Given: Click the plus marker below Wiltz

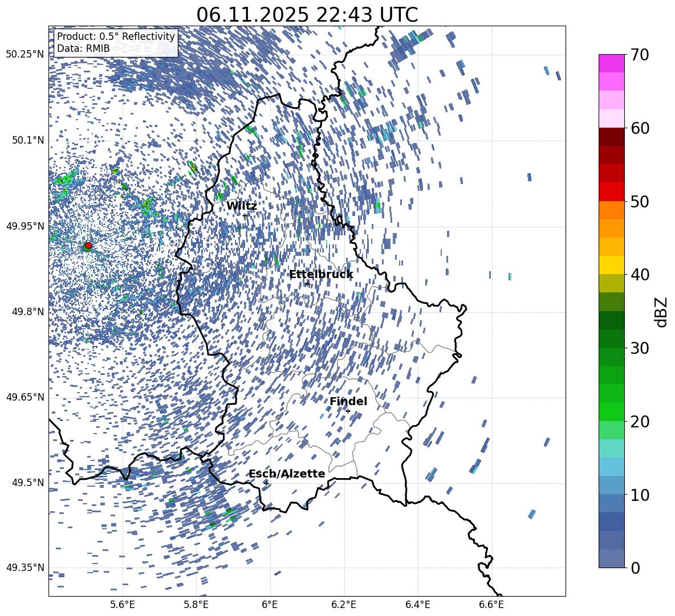Looking at the screenshot, I should (245, 215).
